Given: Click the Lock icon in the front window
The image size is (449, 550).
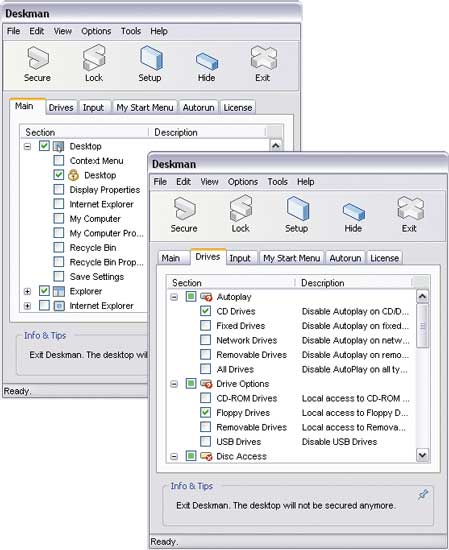Looking at the screenshot, I should (241, 214).
